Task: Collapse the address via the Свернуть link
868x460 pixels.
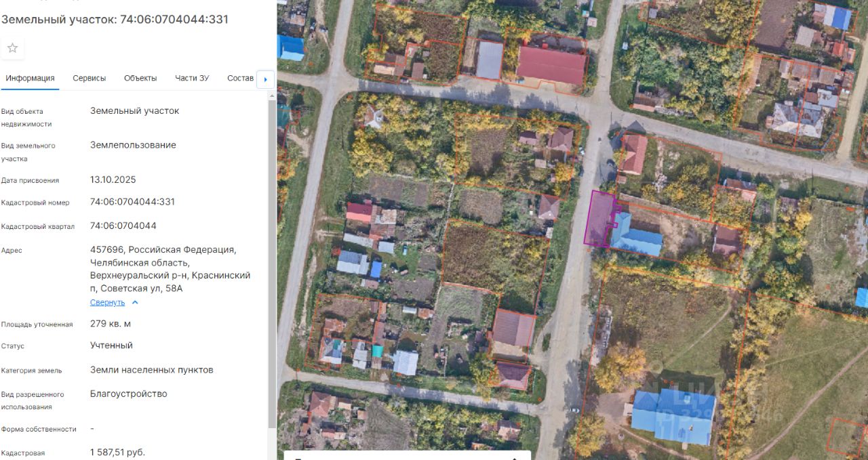Action: click(107, 302)
